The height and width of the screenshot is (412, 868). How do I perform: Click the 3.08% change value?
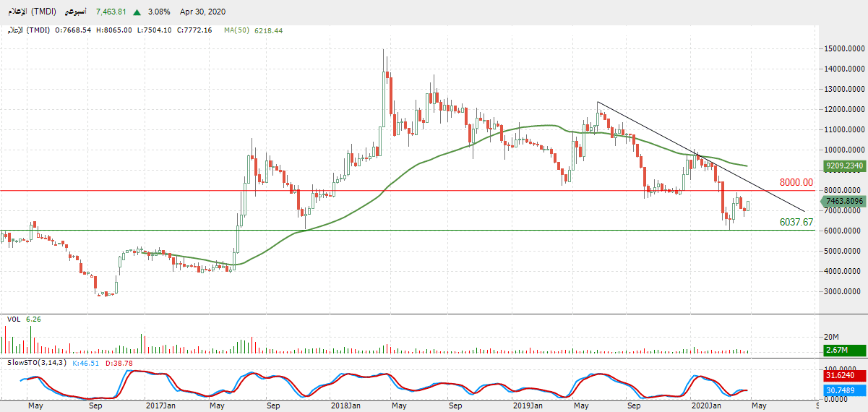tap(158, 12)
